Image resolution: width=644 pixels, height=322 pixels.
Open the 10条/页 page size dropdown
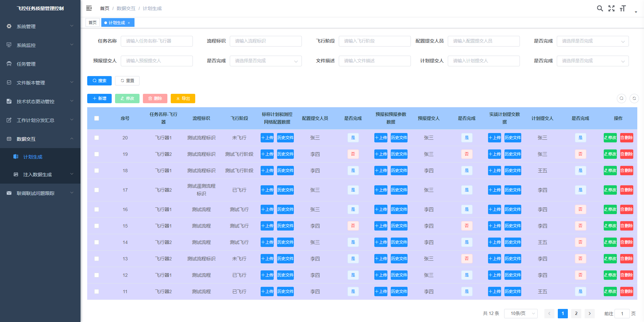(521, 314)
